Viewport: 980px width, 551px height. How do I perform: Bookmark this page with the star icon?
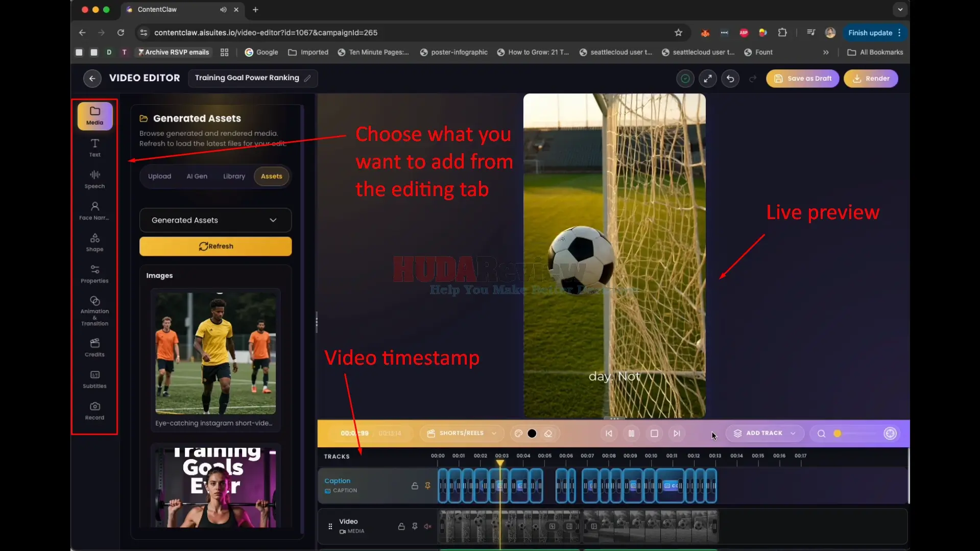[678, 33]
